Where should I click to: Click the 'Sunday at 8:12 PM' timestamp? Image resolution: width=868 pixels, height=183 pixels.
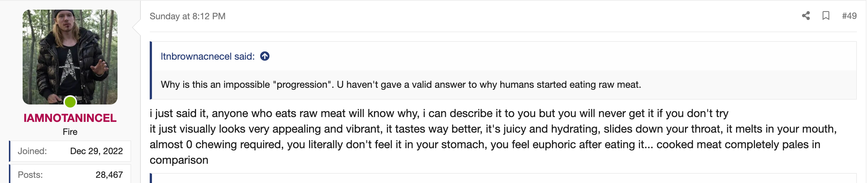pos(188,16)
